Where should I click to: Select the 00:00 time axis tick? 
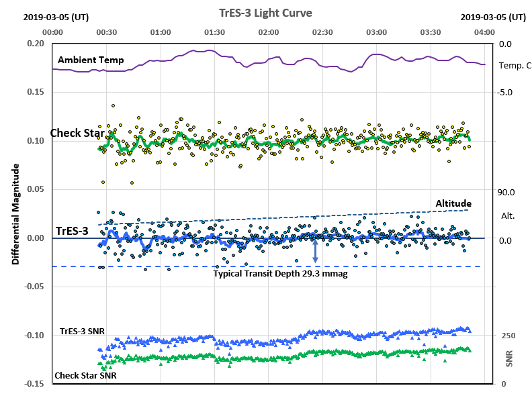[x=52, y=32]
